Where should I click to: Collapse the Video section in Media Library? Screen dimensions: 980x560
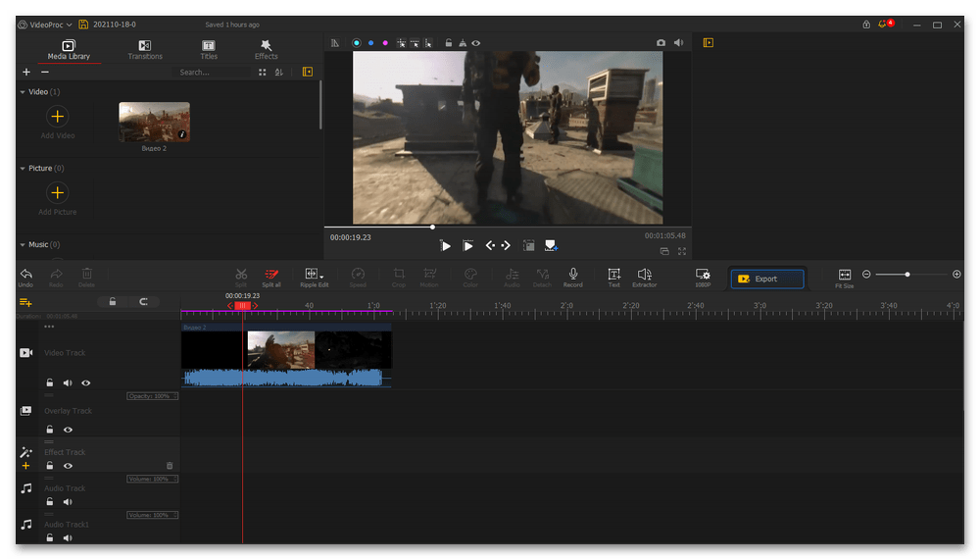click(x=23, y=92)
